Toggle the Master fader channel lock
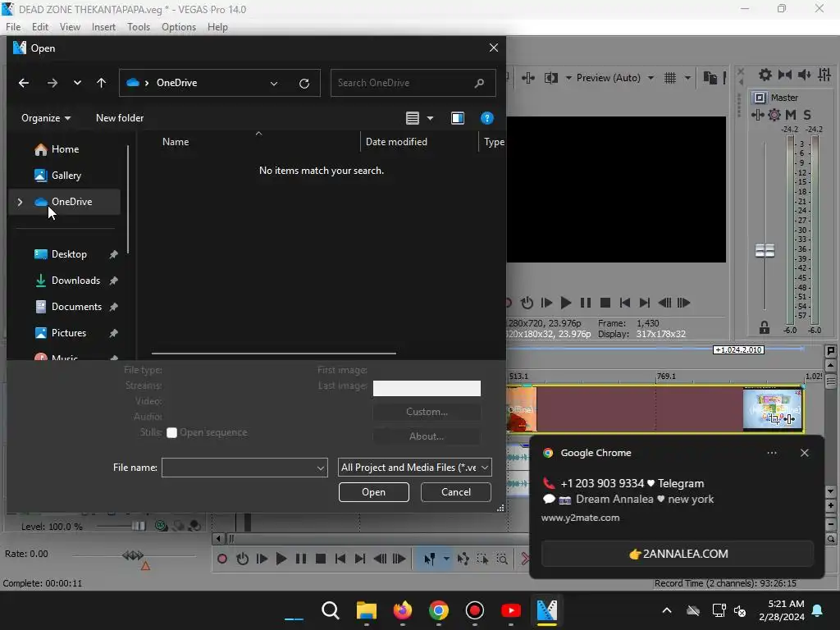The image size is (840, 630). tap(765, 327)
